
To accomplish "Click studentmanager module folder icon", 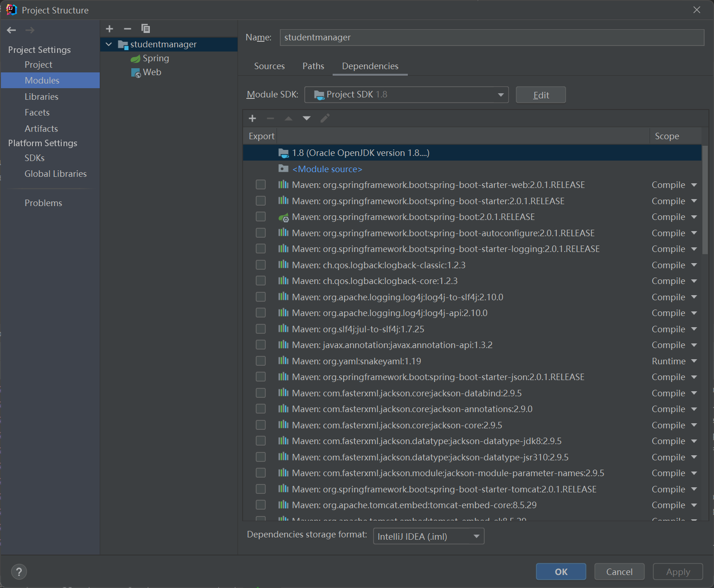I will click(123, 45).
